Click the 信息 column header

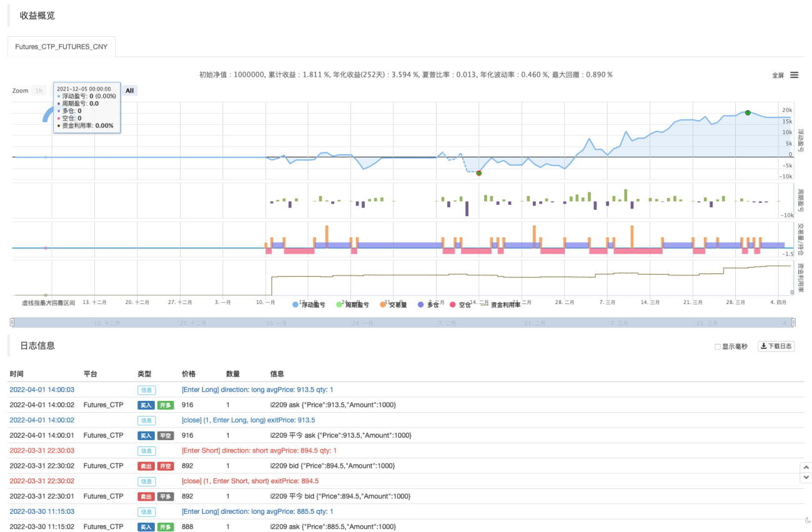click(x=277, y=374)
